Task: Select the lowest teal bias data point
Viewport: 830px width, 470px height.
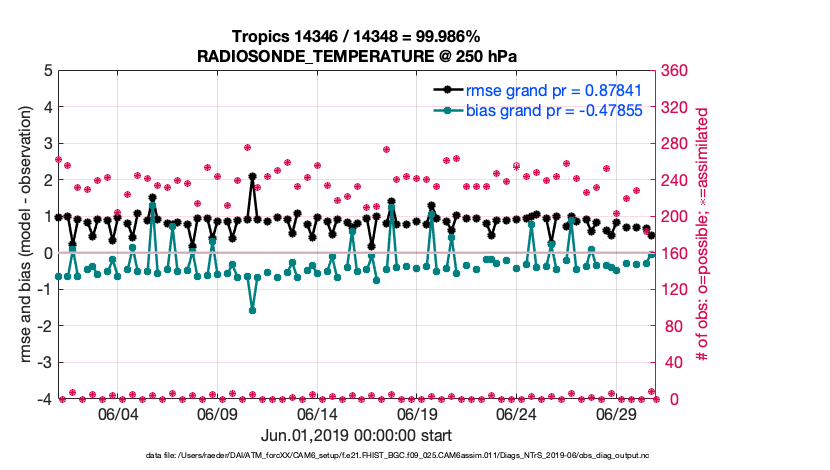Action: 252,310
